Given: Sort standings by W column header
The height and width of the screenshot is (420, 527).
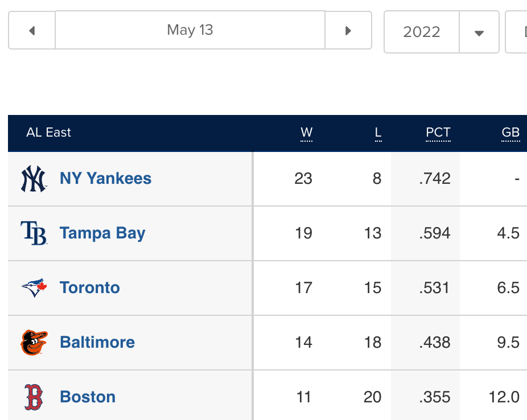Looking at the screenshot, I should [x=306, y=133].
